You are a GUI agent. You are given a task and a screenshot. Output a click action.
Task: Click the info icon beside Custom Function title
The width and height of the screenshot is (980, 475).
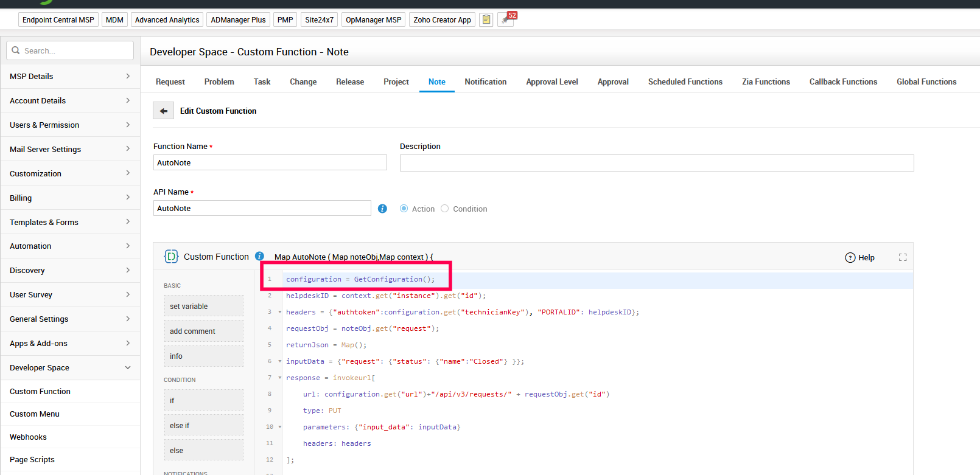click(259, 257)
